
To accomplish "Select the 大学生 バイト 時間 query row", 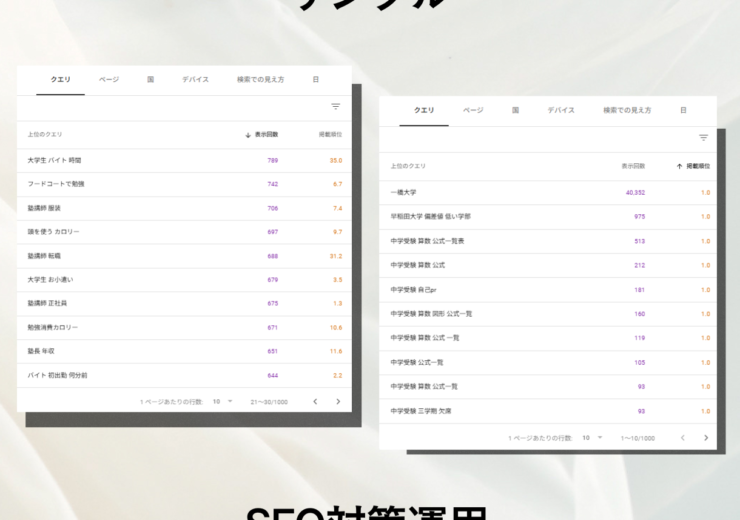I will pos(55,160).
